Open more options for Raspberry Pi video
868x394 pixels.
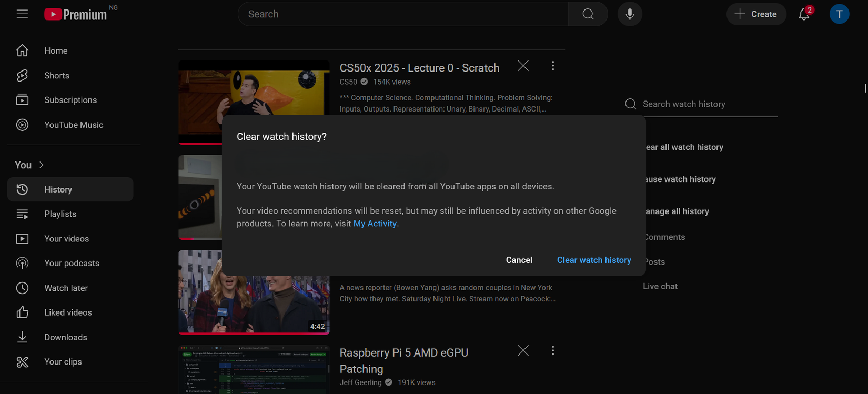[x=552, y=350]
